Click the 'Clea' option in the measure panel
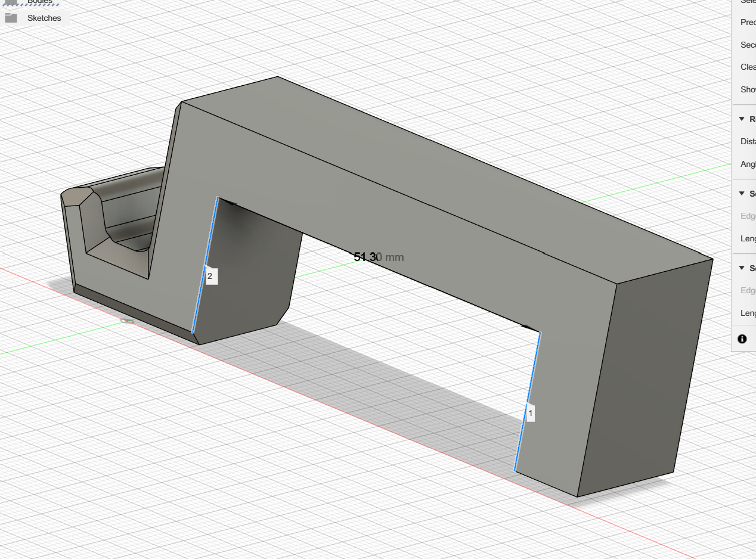 click(x=748, y=67)
